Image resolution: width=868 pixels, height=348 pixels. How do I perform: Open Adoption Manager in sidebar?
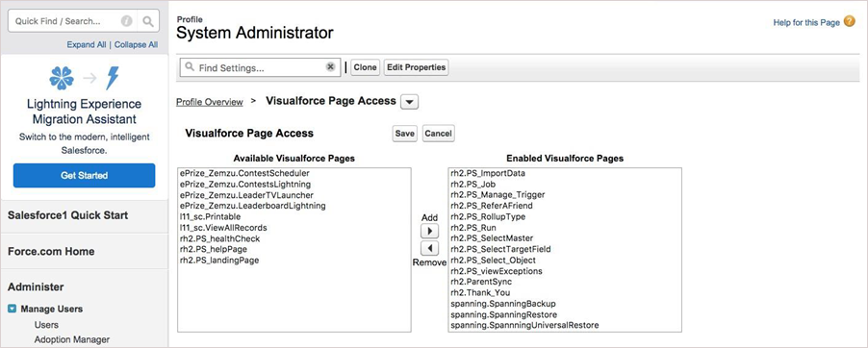pyautogui.click(x=72, y=339)
